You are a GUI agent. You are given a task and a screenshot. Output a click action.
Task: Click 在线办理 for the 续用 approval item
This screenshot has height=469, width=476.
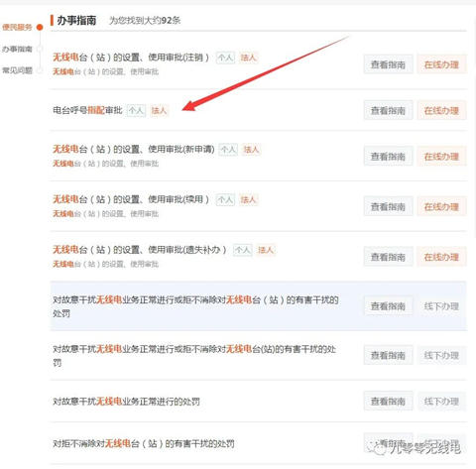pyautogui.click(x=441, y=206)
